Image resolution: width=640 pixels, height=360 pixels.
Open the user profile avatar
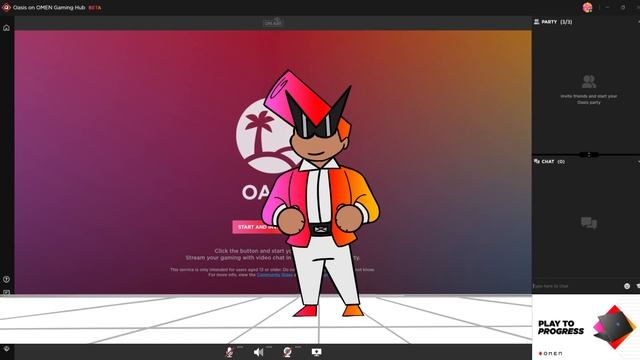click(x=587, y=7)
